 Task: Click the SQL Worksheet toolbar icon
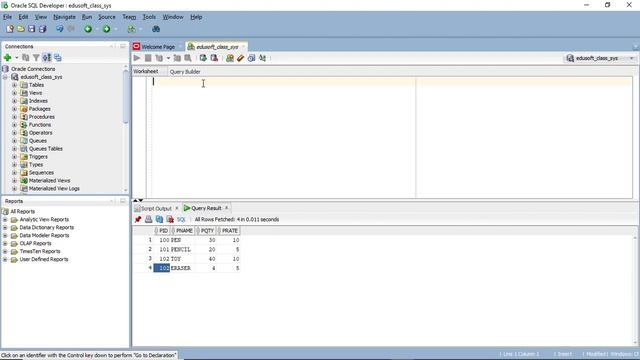pyautogui.click(x=131, y=29)
